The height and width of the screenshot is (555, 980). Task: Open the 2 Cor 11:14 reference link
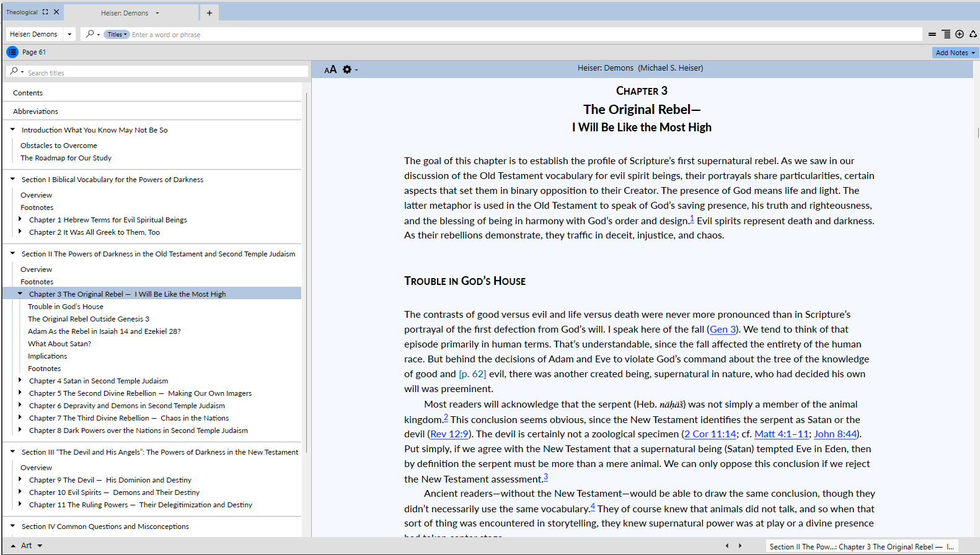pyautogui.click(x=710, y=434)
